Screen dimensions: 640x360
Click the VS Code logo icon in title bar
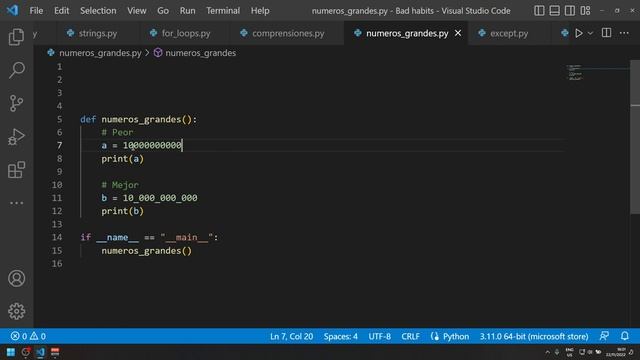(12, 10)
